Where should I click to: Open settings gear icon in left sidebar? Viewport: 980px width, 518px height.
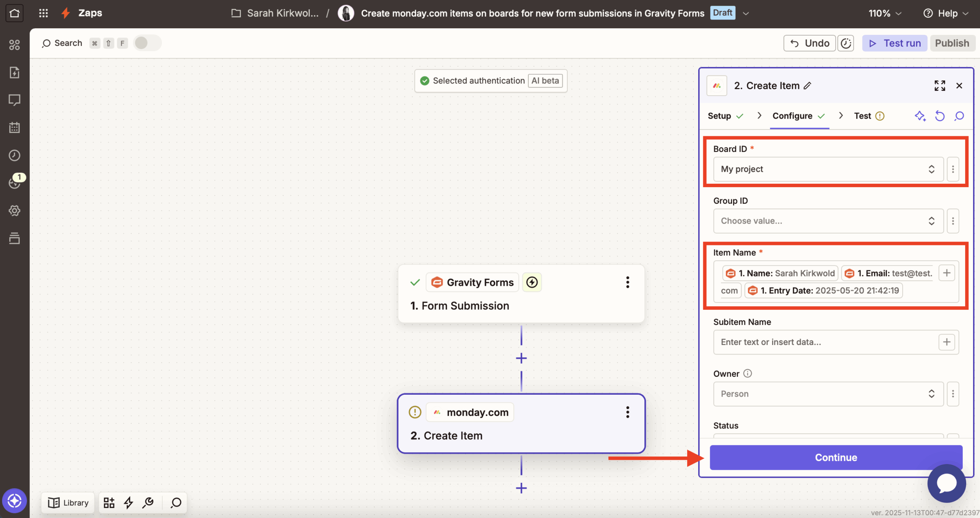coord(14,210)
